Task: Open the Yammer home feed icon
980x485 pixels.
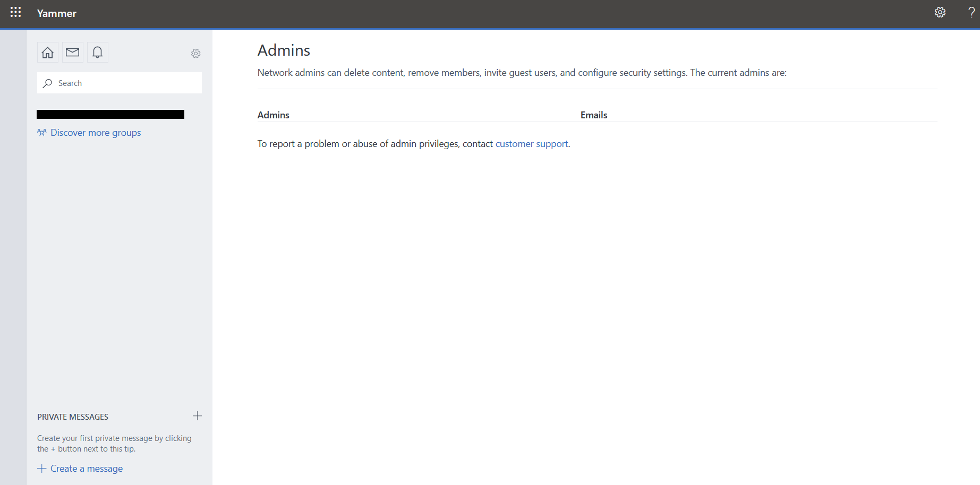Action: [47, 52]
